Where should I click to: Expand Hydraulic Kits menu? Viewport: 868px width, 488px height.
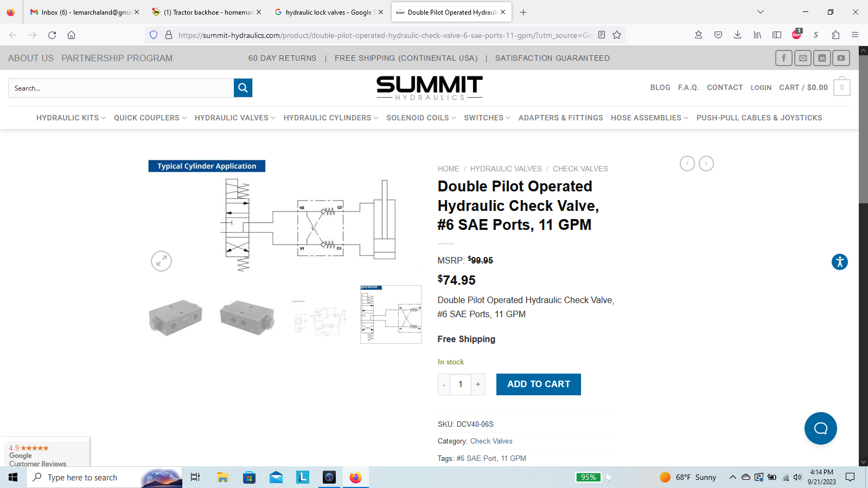click(71, 118)
